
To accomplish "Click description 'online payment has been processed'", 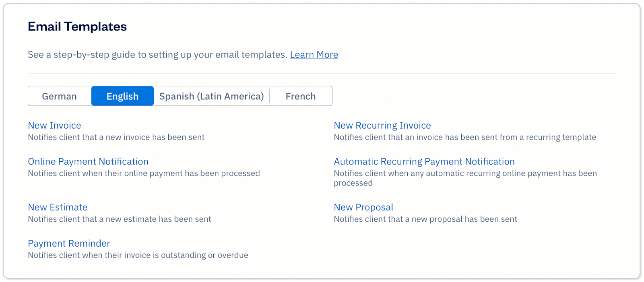I will 144,174.
